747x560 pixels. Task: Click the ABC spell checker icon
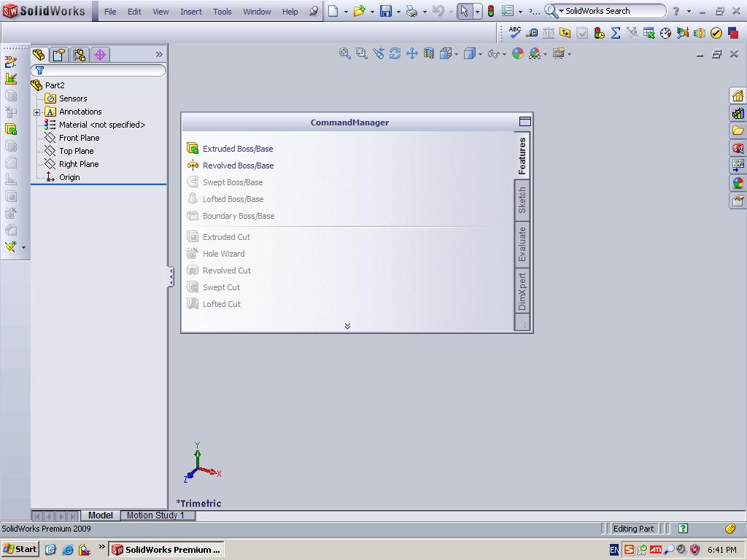point(514,32)
